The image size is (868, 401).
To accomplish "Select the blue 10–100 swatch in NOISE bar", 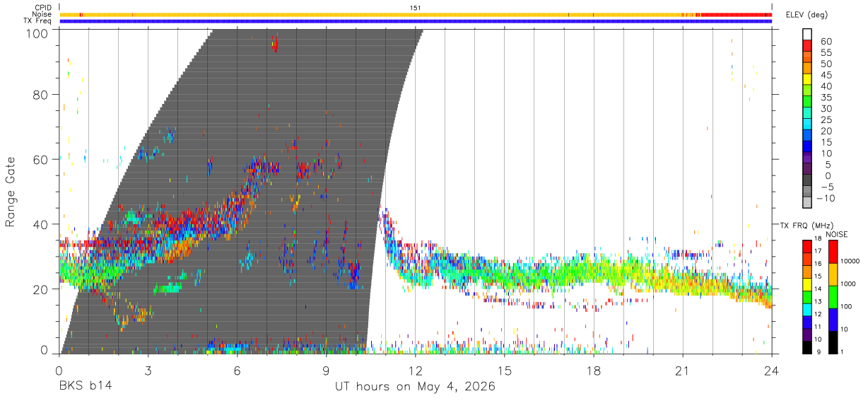I will [x=833, y=319].
